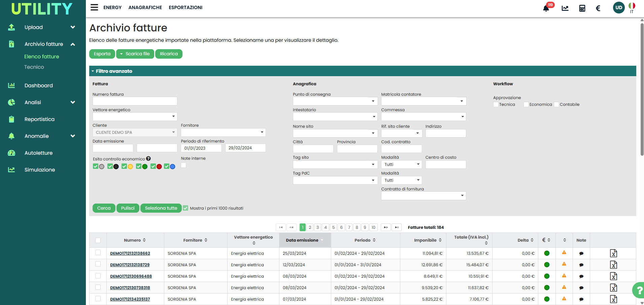Switch language via Italian flag icon
This screenshot has height=305, width=644.
coord(632,6)
